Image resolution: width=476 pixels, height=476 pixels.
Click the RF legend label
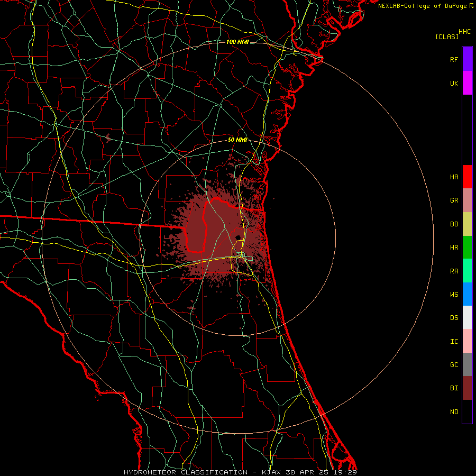(x=454, y=59)
